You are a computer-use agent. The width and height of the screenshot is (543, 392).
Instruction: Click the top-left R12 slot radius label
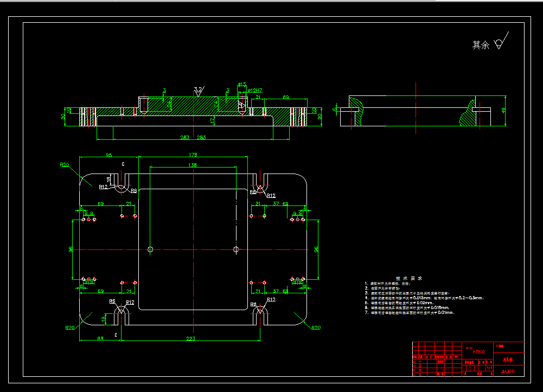pos(103,187)
